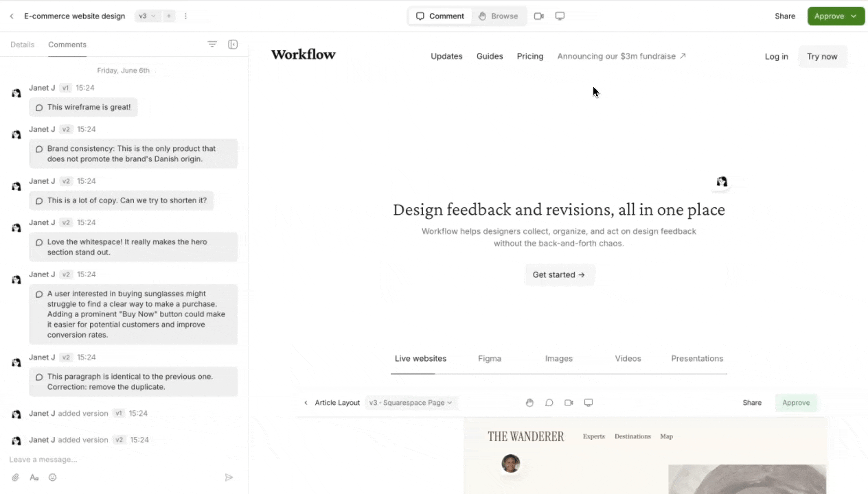Switch to Comment mode
Screen dimensions: 868x494
pyautogui.click(x=440, y=16)
